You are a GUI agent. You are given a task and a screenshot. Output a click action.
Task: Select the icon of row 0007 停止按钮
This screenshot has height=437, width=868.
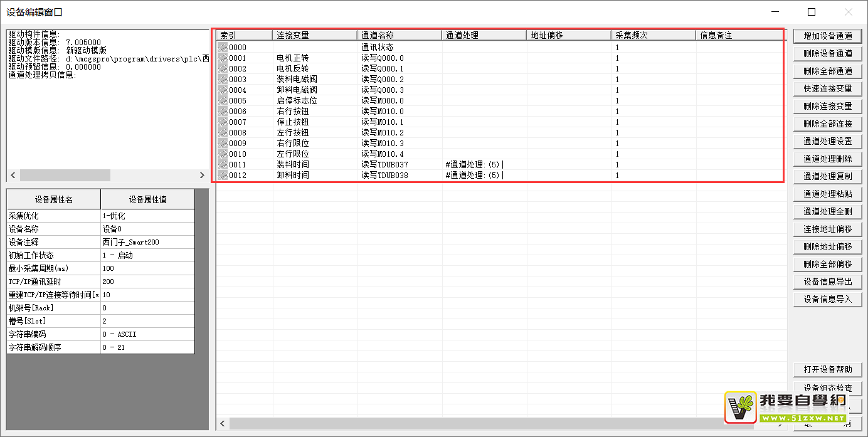(223, 122)
